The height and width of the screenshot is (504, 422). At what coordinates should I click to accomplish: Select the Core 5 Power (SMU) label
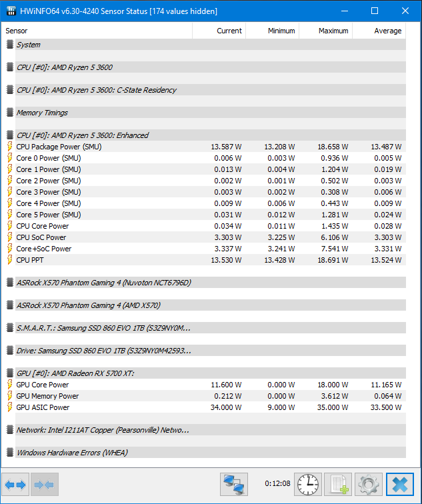tap(49, 215)
